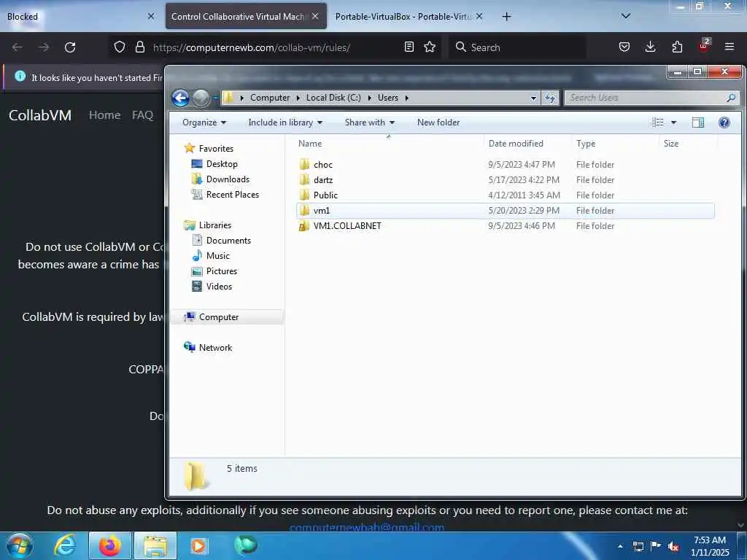Open the Windows Start button
This screenshot has width=747, height=560.
20,545
